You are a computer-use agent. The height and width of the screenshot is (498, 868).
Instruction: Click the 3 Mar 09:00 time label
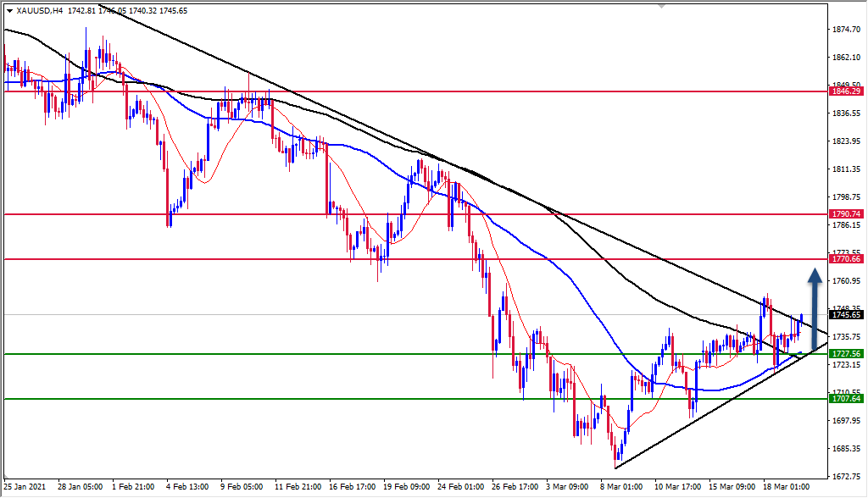pos(567,487)
